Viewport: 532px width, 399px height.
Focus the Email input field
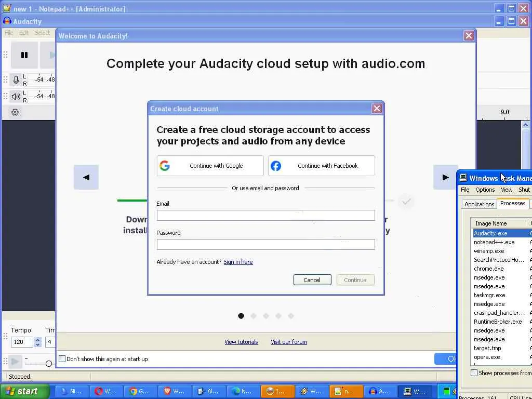[265, 216]
